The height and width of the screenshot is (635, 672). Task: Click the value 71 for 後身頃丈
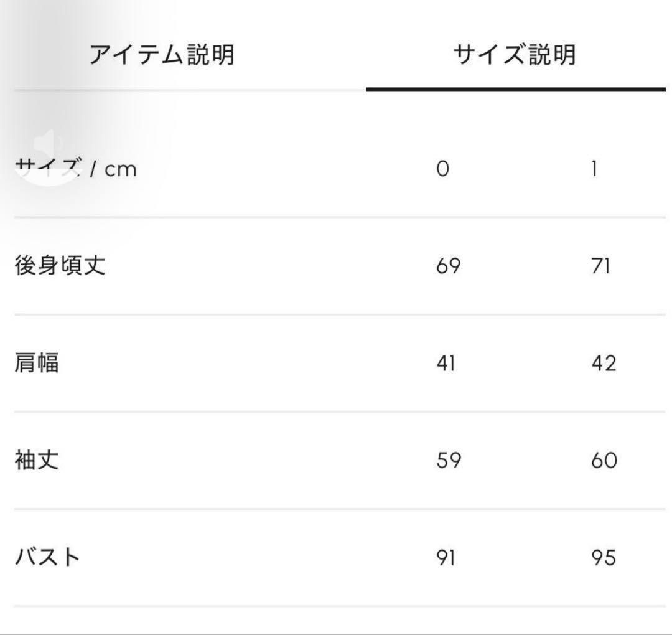pyautogui.click(x=599, y=265)
